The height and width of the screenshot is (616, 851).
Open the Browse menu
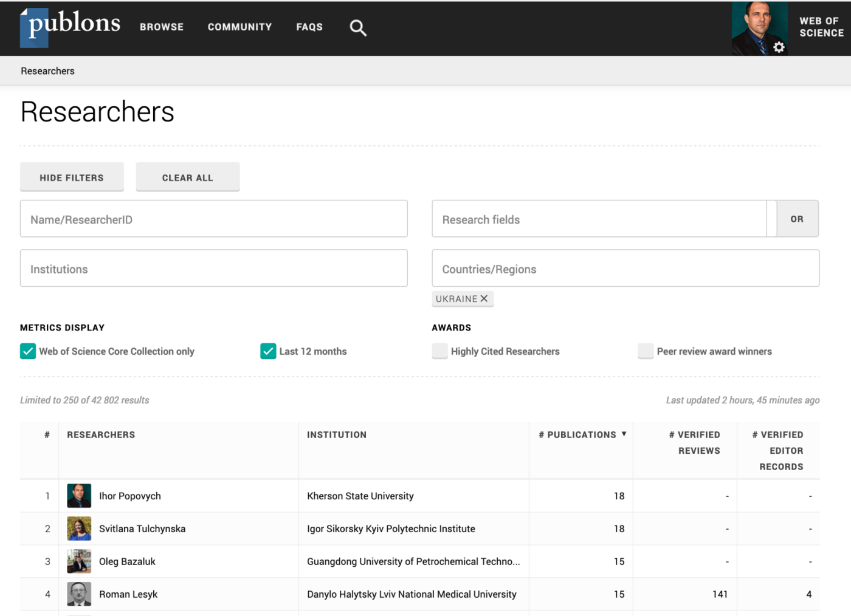pyautogui.click(x=162, y=27)
